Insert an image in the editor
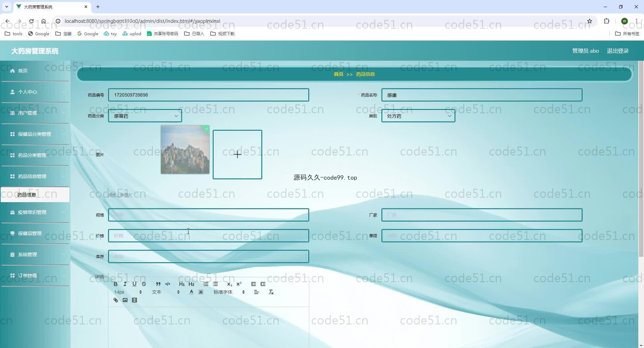The image size is (644, 348). [125, 300]
